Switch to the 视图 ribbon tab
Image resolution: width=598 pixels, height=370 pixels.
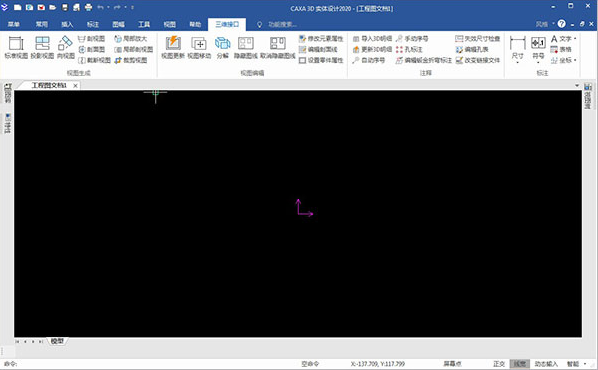170,24
